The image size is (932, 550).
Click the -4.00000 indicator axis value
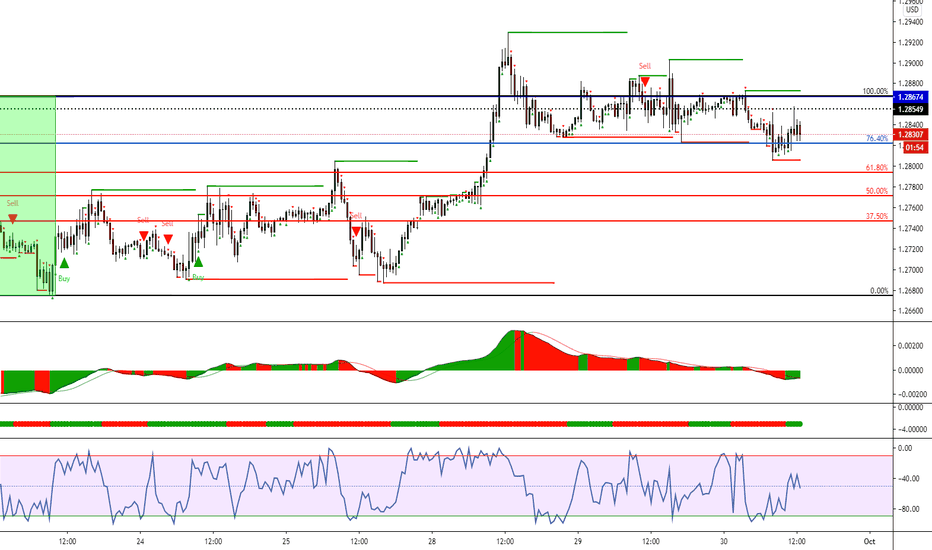click(x=911, y=429)
